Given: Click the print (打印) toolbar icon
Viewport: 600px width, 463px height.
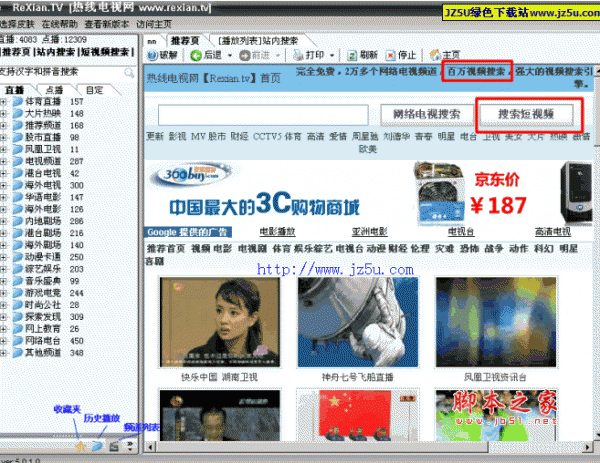Looking at the screenshot, I should pyautogui.click(x=298, y=55).
